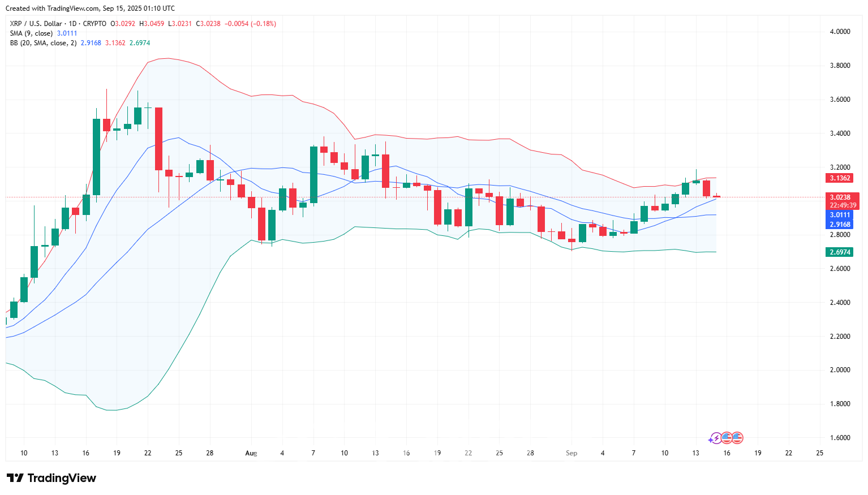Select the blue 3.0111 SMA price label

coord(840,215)
